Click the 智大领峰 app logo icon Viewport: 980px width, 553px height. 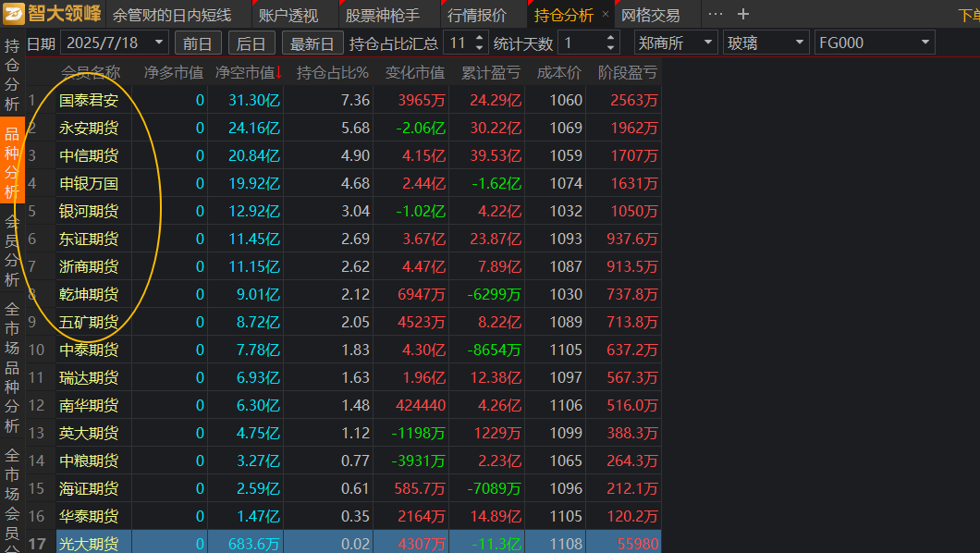13,14
